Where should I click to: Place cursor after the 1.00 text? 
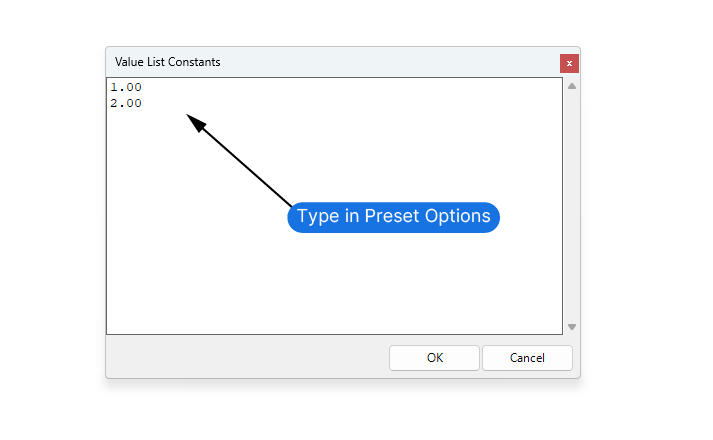(143, 88)
